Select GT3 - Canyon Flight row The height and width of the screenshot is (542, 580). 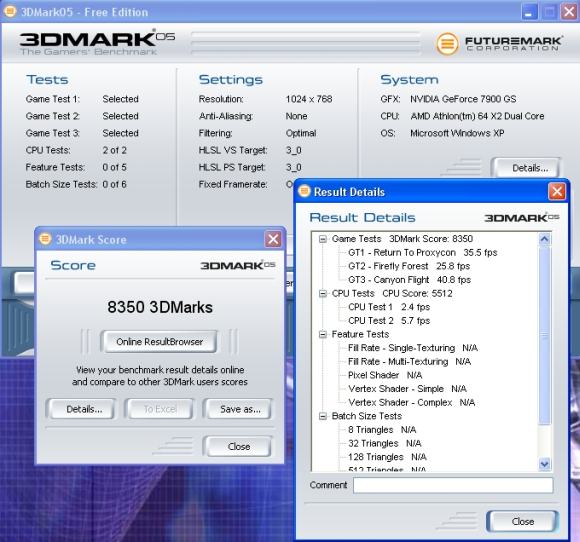[409, 280]
